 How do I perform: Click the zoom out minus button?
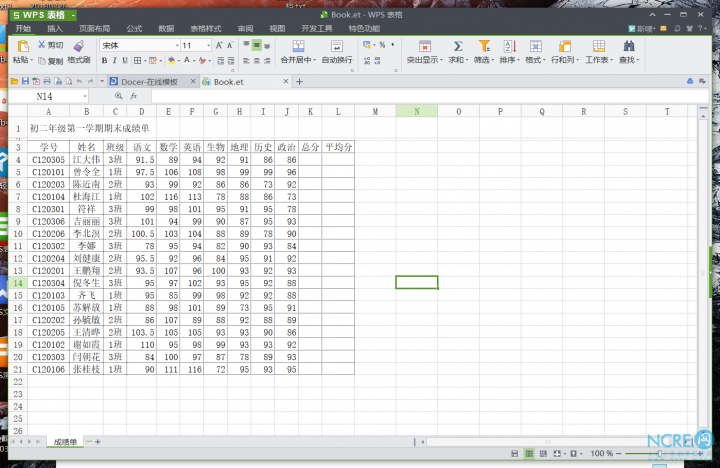pyautogui.click(x=619, y=454)
